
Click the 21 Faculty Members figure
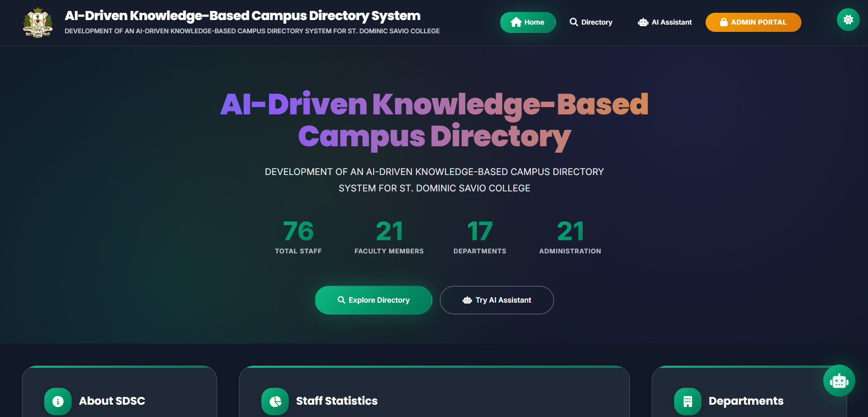pos(389,231)
